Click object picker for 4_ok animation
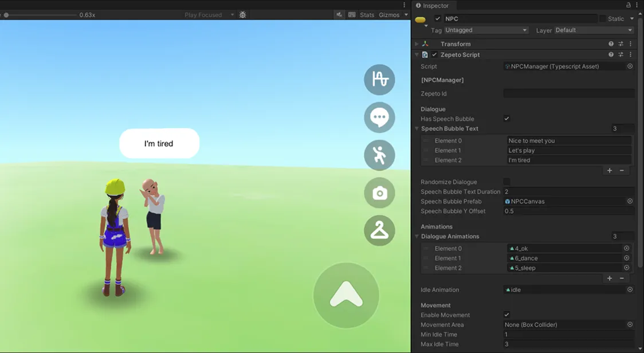Screen dimensions: 644x353 (626, 248)
